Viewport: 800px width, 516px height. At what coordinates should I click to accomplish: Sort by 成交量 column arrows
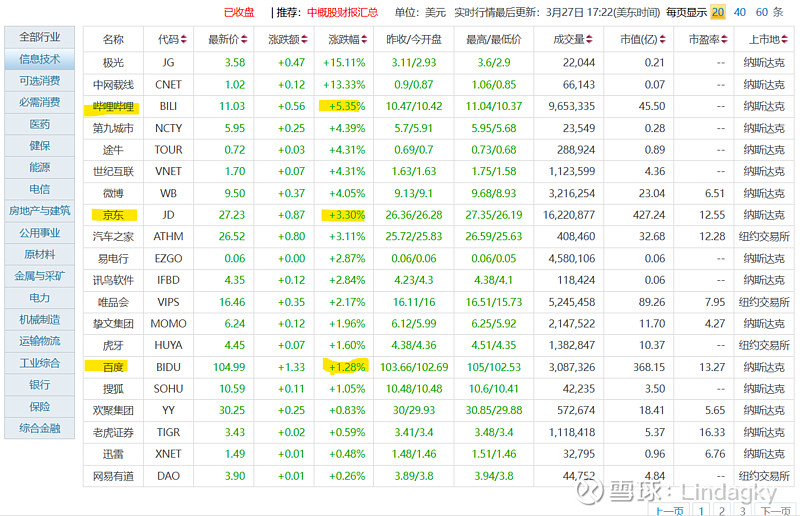pos(589,39)
